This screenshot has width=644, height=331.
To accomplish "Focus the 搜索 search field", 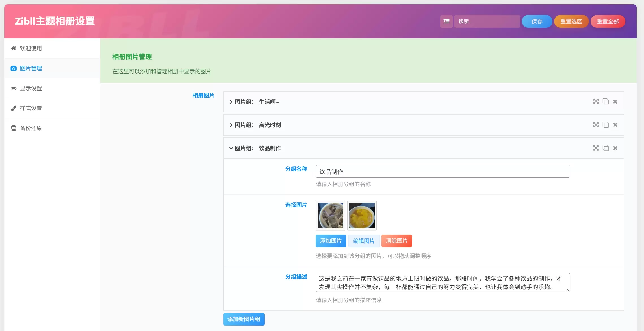I will (487, 22).
